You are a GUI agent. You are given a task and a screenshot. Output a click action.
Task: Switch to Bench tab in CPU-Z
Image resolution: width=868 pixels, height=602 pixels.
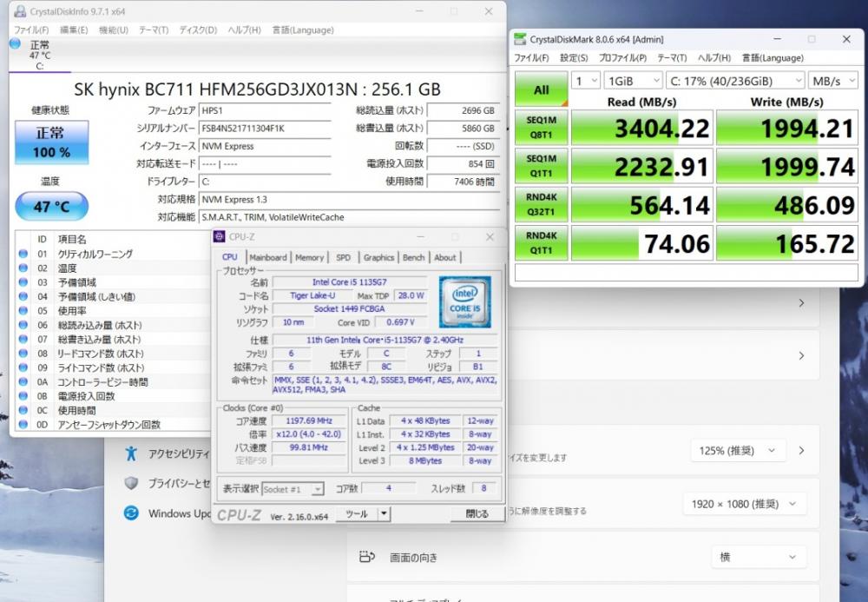coord(413,257)
